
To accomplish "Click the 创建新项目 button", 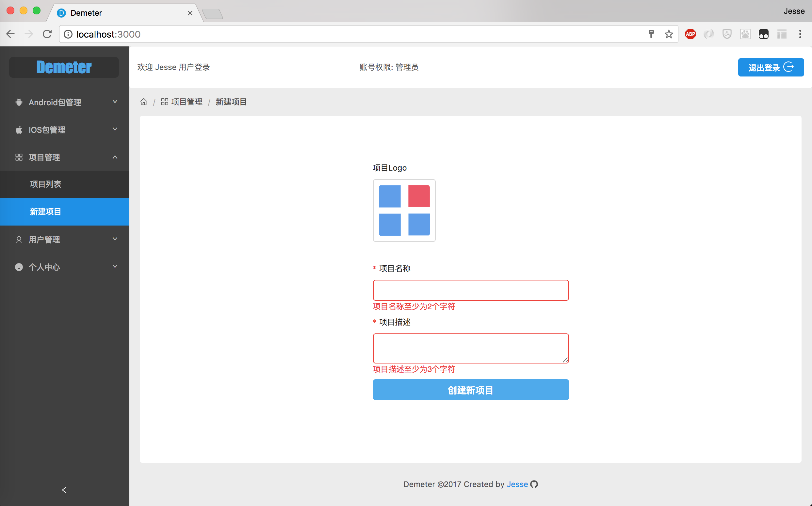I will pyautogui.click(x=471, y=390).
